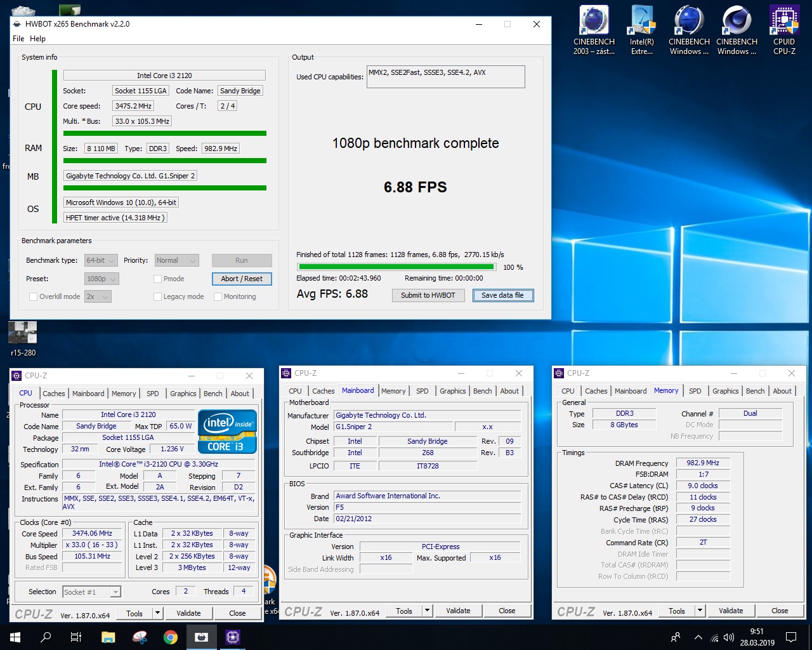The image size is (812, 650).
Task: Open Chrome from taskbar
Action: tap(170, 637)
